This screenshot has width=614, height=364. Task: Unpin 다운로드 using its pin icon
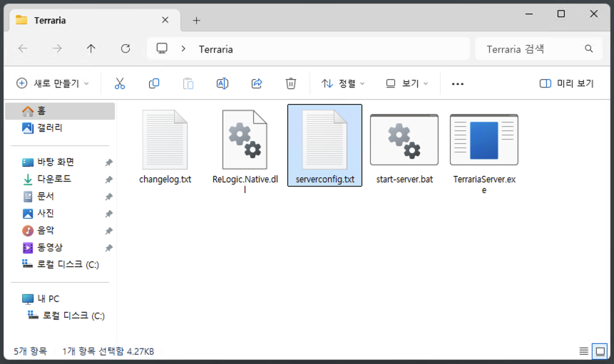pyautogui.click(x=109, y=180)
